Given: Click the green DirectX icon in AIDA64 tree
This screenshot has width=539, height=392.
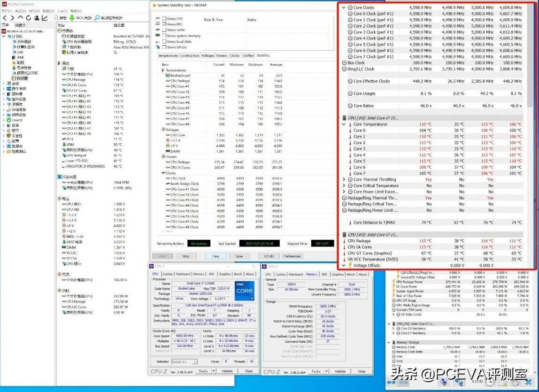Looking at the screenshot, I should pyautogui.click(x=9, y=120).
